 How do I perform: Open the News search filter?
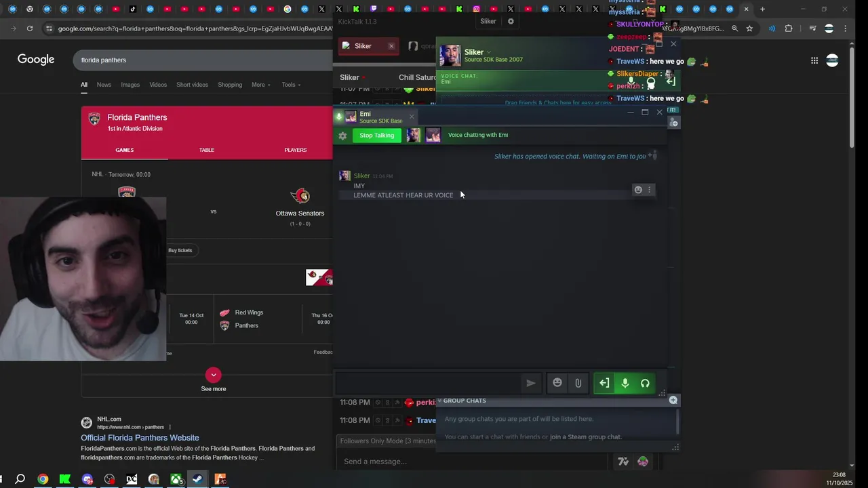[x=104, y=85]
